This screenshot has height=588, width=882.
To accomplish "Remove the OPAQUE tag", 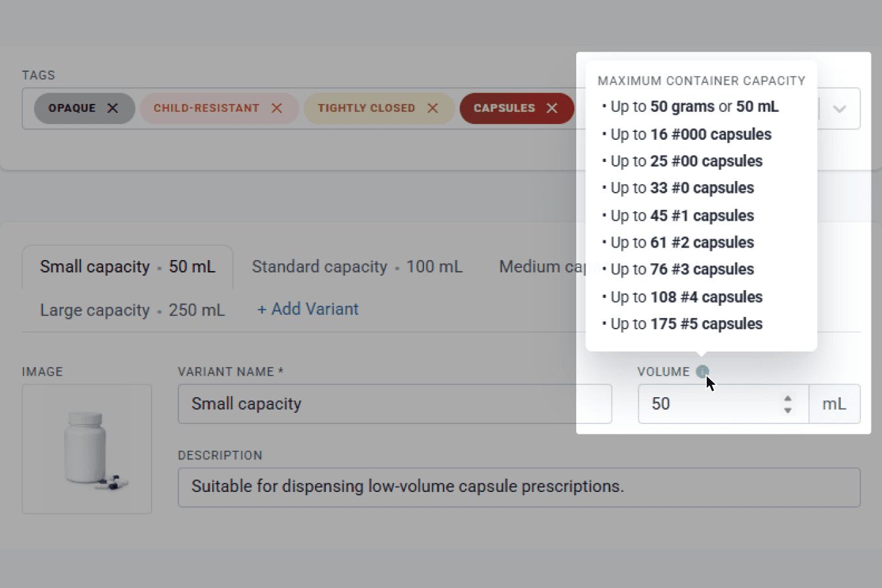I will click(x=112, y=108).
